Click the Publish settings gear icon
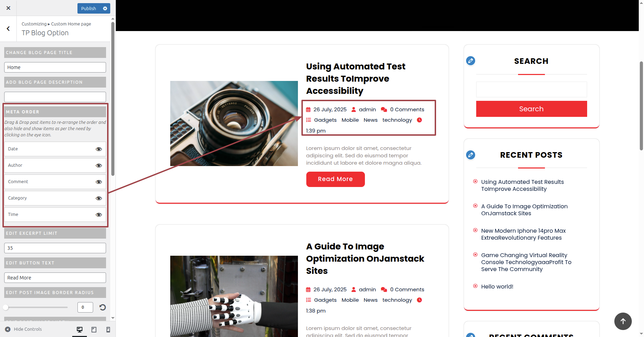 (105, 8)
